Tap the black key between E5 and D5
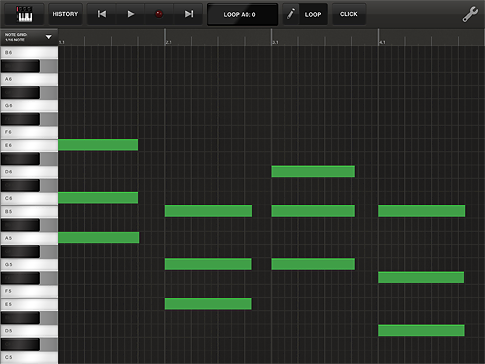The image size is (485, 364). pyautogui.click(x=20, y=318)
